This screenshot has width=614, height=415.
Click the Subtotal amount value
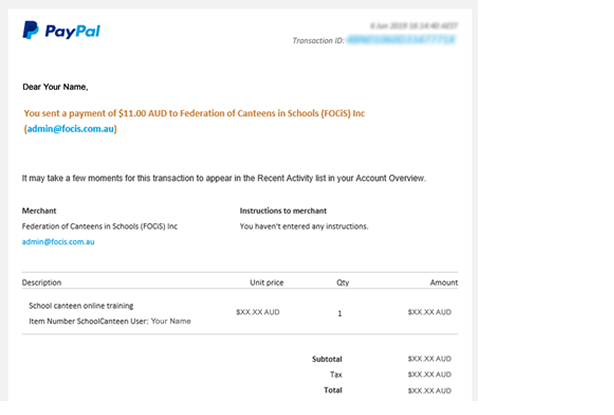(429, 359)
